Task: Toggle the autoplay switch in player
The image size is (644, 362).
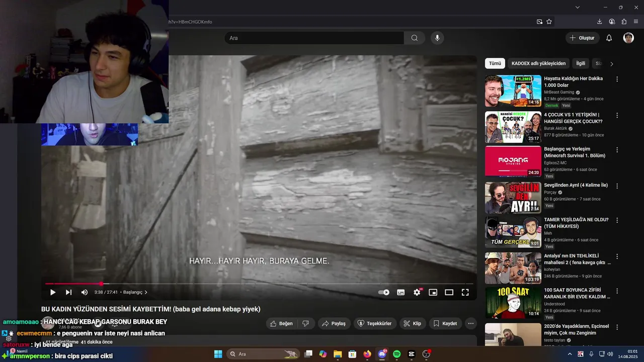Action: coord(384,292)
